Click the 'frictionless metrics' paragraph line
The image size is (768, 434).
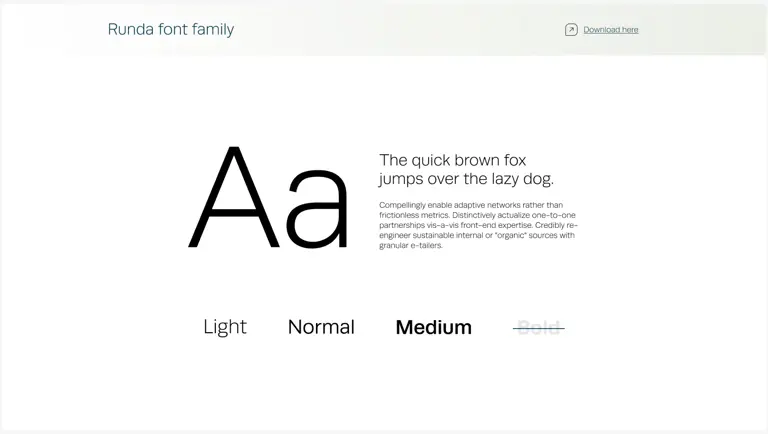[477, 215]
